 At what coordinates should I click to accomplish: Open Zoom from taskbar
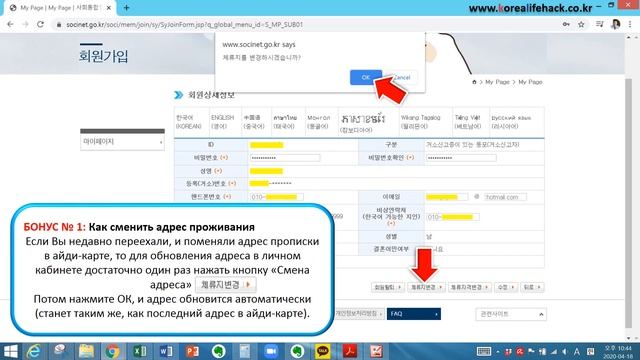click(271, 351)
